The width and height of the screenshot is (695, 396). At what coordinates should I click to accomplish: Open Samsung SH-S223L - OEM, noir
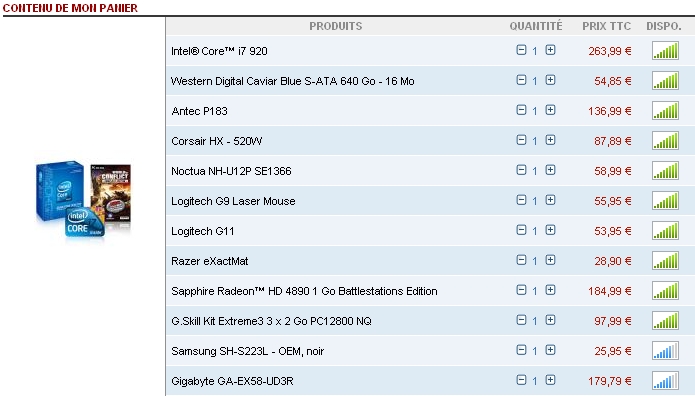point(247,351)
